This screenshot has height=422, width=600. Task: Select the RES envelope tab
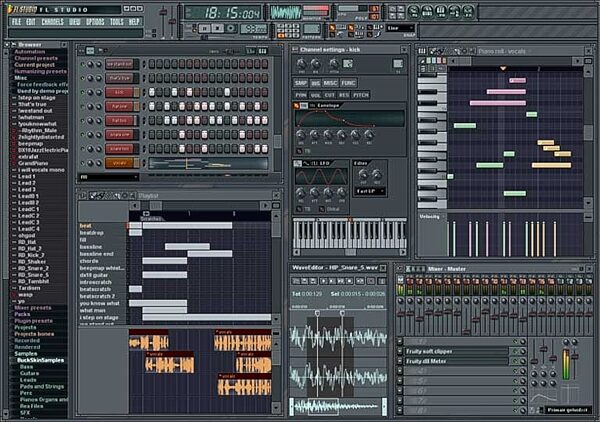click(x=344, y=95)
